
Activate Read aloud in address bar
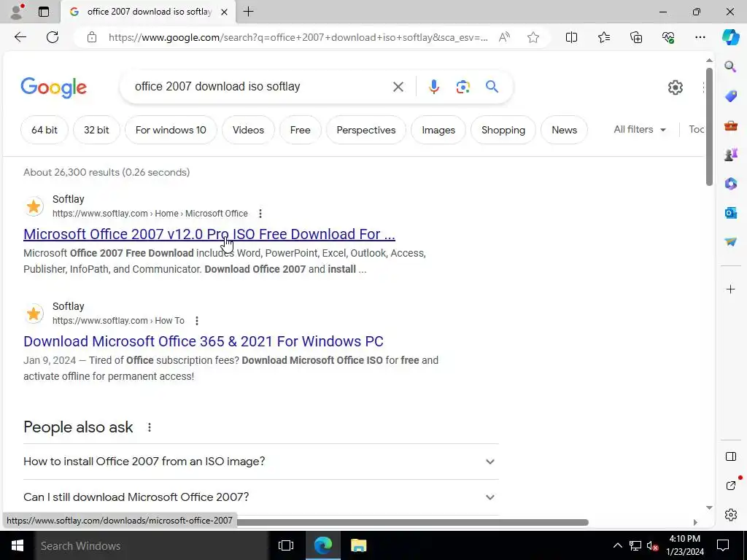(x=504, y=37)
